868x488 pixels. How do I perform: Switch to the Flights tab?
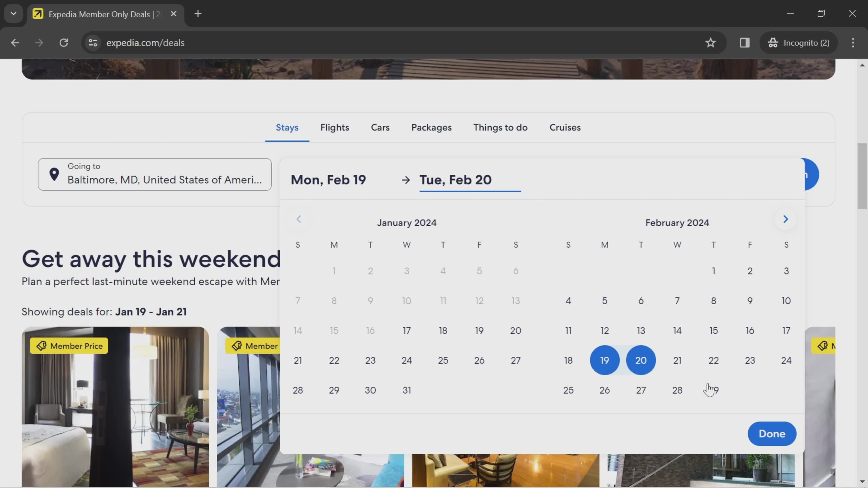coord(335,127)
